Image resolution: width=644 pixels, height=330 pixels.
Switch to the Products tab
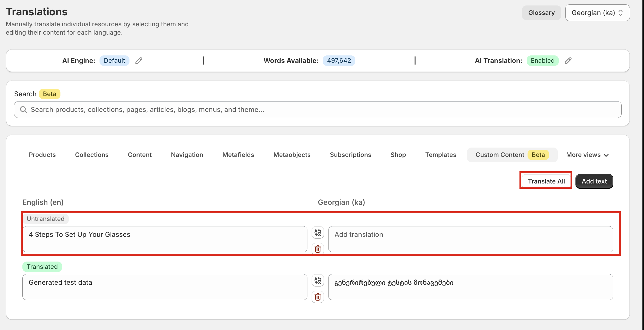[42, 155]
